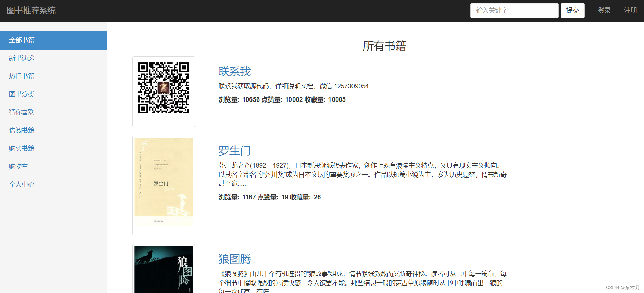Open the 图书推荐系统 brand link
Image resolution: width=644 pixels, height=293 pixels.
(x=31, y=11)
